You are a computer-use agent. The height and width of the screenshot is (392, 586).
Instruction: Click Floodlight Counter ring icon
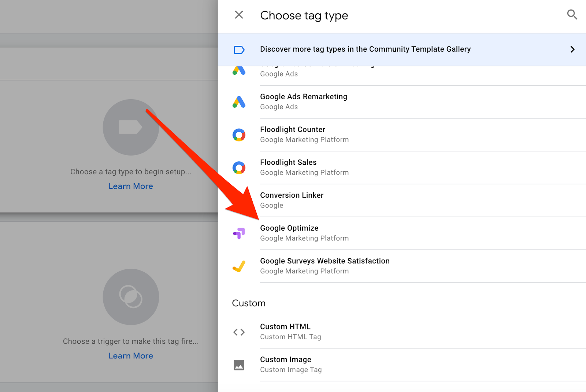[239, 135]
